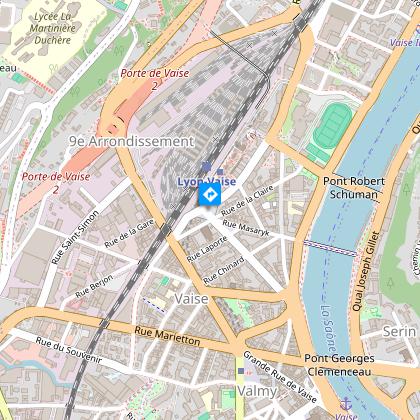Image resolution: width=420 pixels, height=420 pixels.
Task: Click the La Saône river name label
Action: (329, 329)
